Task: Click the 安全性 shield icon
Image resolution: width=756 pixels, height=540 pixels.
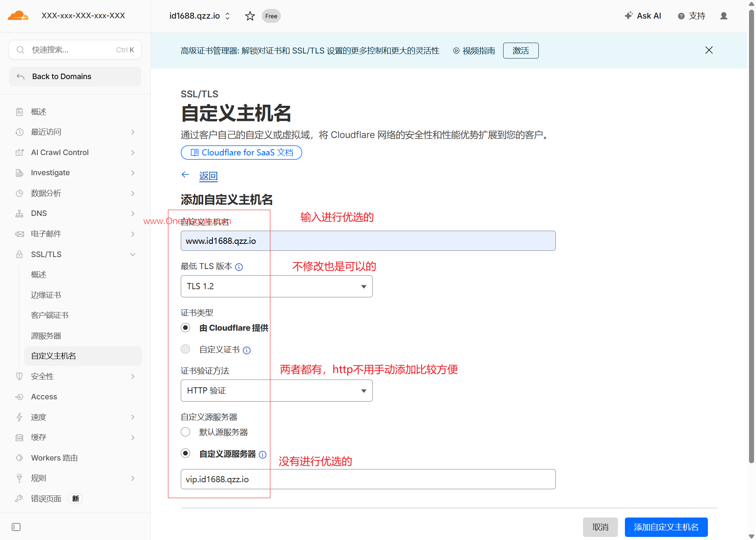Action: [x=19, y=376]
